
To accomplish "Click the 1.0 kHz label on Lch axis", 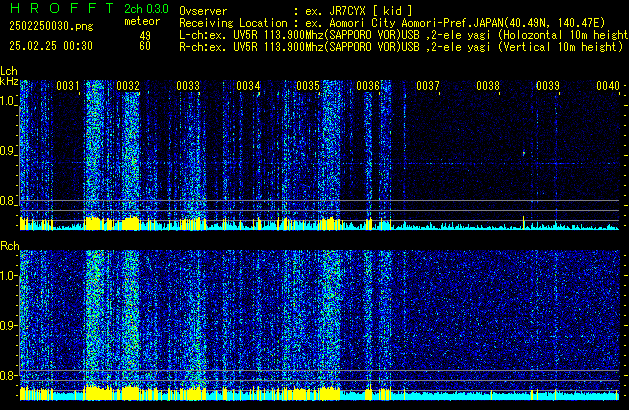I will [8, 101].
